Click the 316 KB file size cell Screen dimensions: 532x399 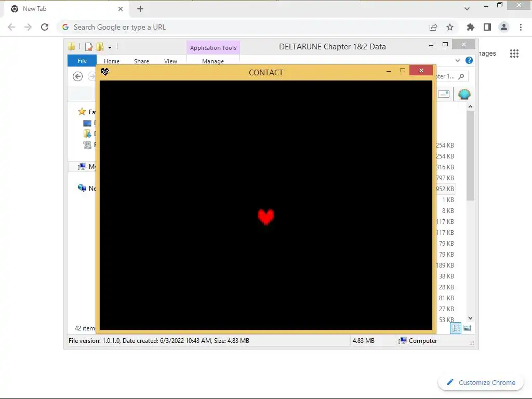(x=445, y=167)
